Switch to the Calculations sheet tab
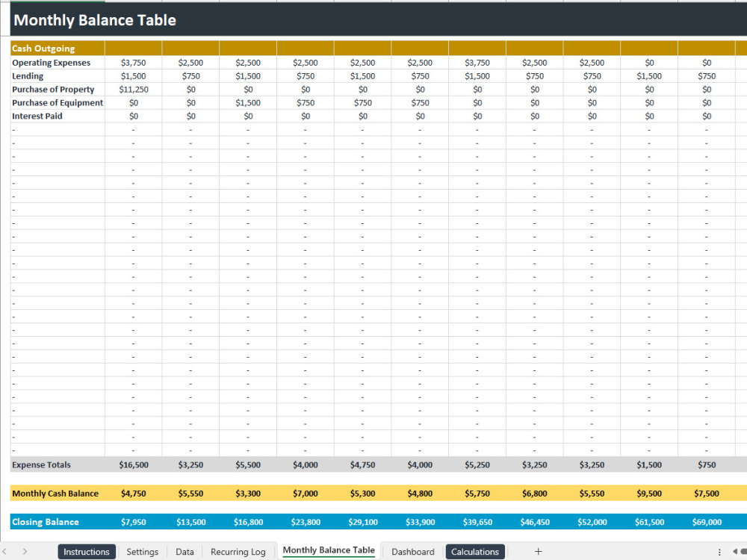 click(475, 552)
